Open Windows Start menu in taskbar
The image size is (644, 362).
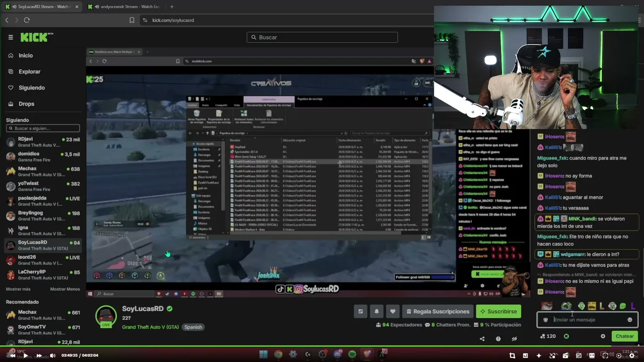pyautogui.click(x=263, y=354)
